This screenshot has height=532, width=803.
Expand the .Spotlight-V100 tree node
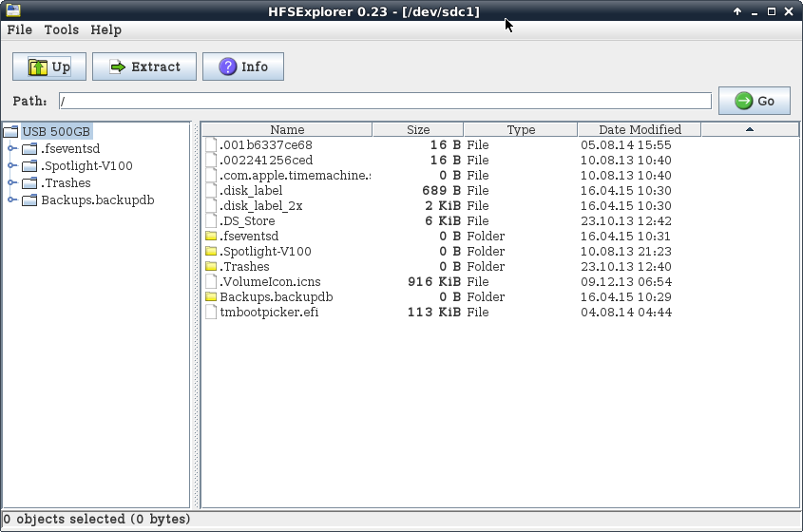(12, 165)
